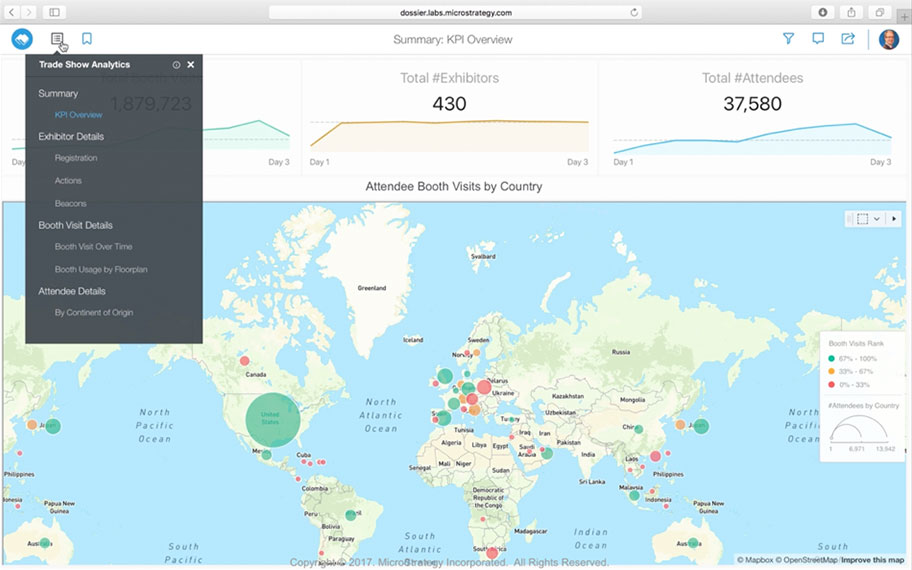Viewport: 912px width, 570px height.
Task: Open the Registration page
Action: pyautogui.click(x=76, y=158)
